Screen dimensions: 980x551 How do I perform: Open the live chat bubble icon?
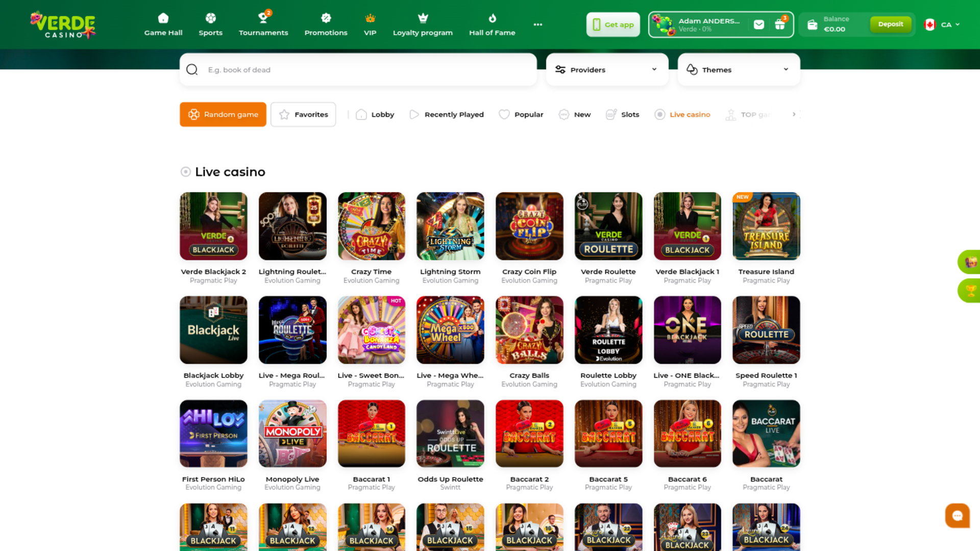(957, 515)
